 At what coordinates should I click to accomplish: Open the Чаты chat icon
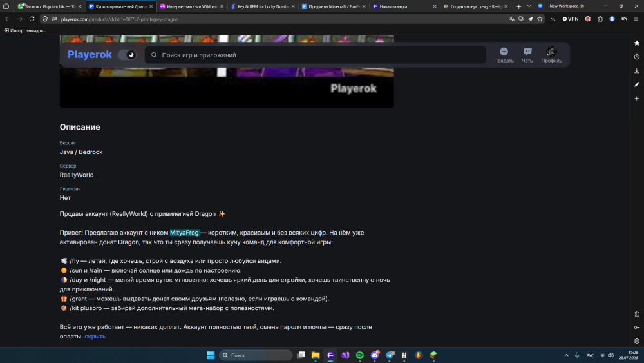(x=527, y=52)
